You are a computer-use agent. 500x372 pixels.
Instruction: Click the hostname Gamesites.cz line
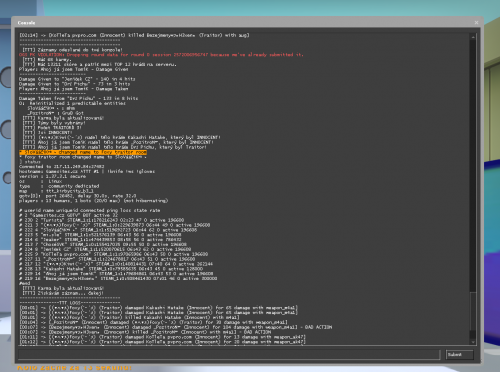click(x=87, y=171)
